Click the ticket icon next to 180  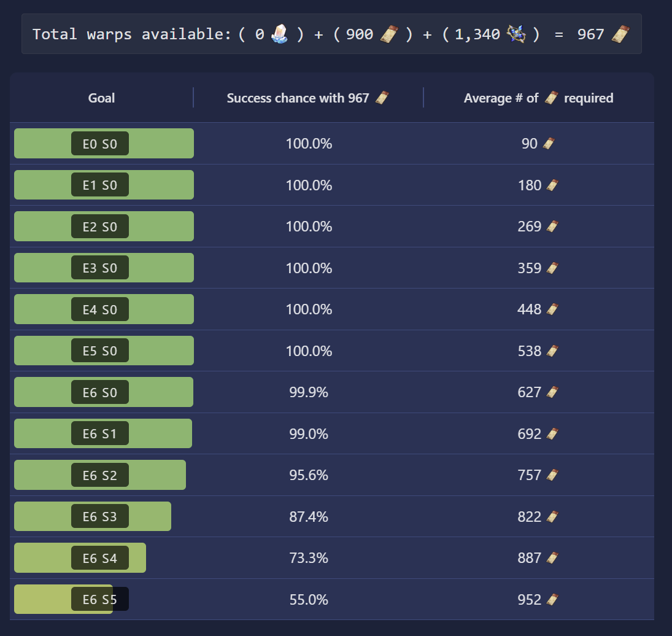(552, 185)
